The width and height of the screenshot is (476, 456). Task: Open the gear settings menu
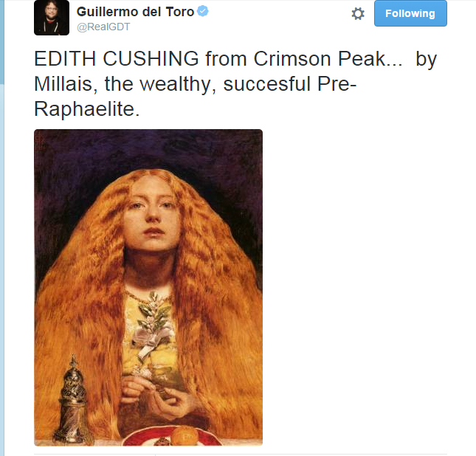pyautogui.click(x=358, y=14)
